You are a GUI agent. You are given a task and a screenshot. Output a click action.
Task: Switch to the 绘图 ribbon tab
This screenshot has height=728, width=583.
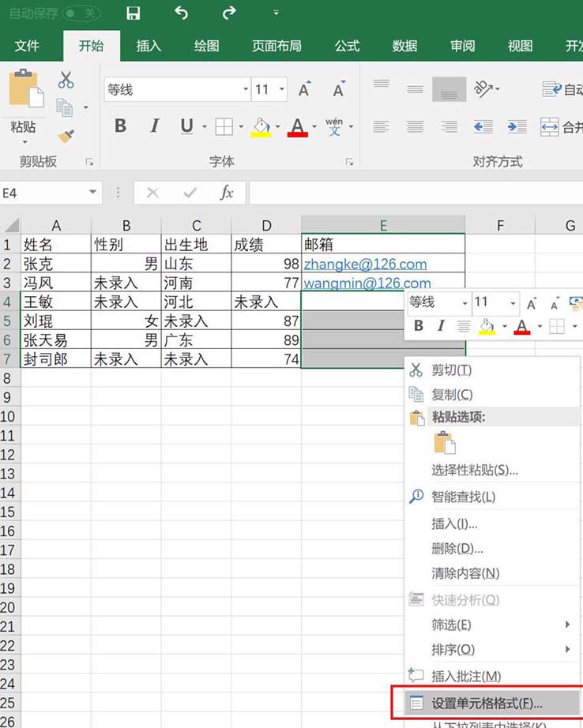[x=207, y=46]
